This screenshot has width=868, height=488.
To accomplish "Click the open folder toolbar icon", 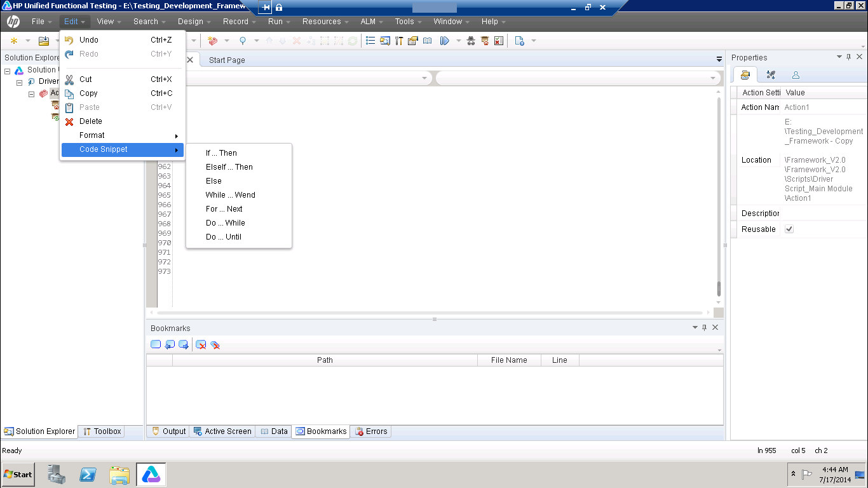I will point(44,41).
